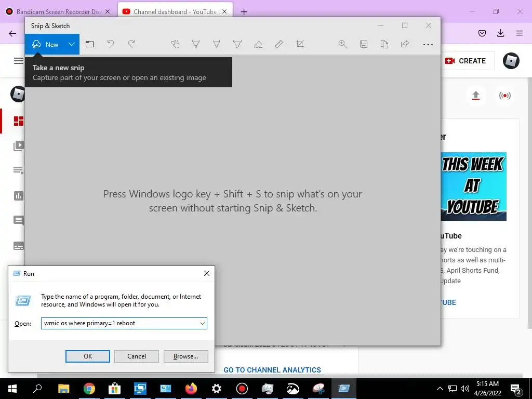Select the Ruler tool
The width and height of the screenshot is (532, 399).
(279, 44)
